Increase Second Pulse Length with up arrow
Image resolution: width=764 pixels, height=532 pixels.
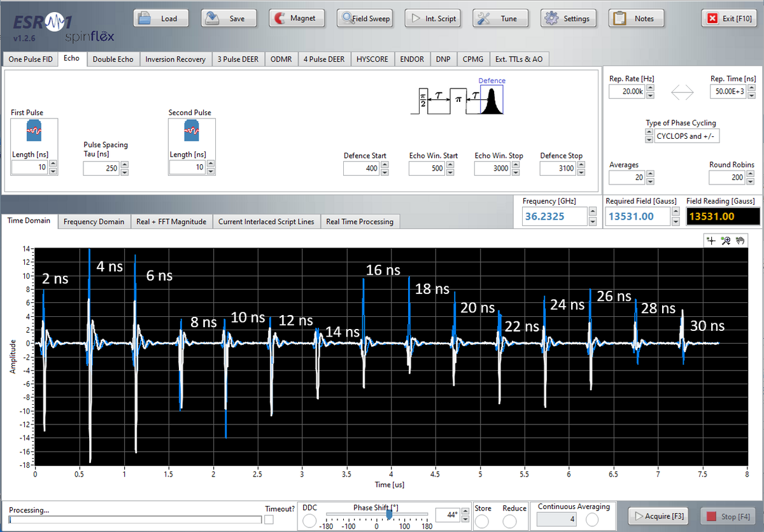(210, 164)
